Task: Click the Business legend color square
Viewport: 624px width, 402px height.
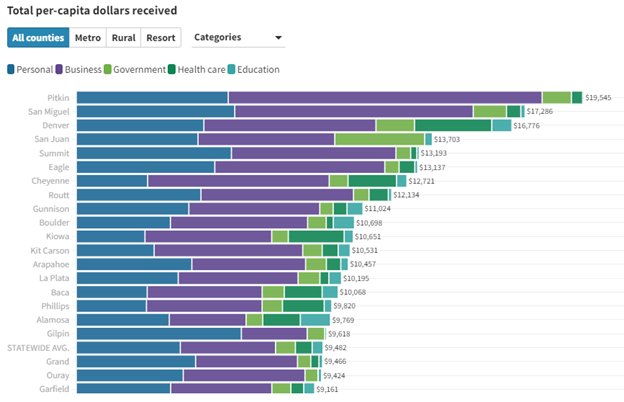Action: tap(60, 69)
